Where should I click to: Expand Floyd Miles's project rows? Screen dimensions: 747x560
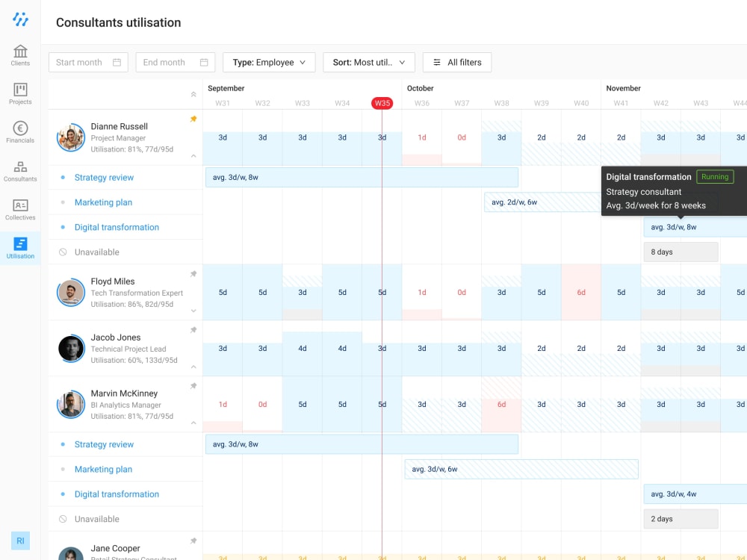point(193,311)
